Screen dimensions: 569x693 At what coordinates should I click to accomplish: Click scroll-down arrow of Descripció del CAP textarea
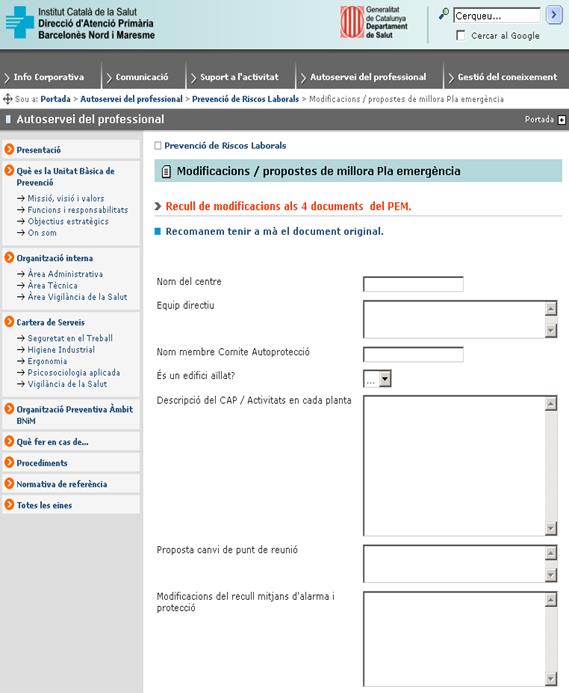(550, 528)
